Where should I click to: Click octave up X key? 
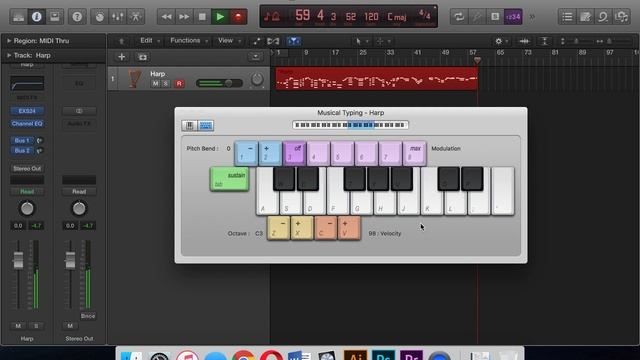point(302,228)
